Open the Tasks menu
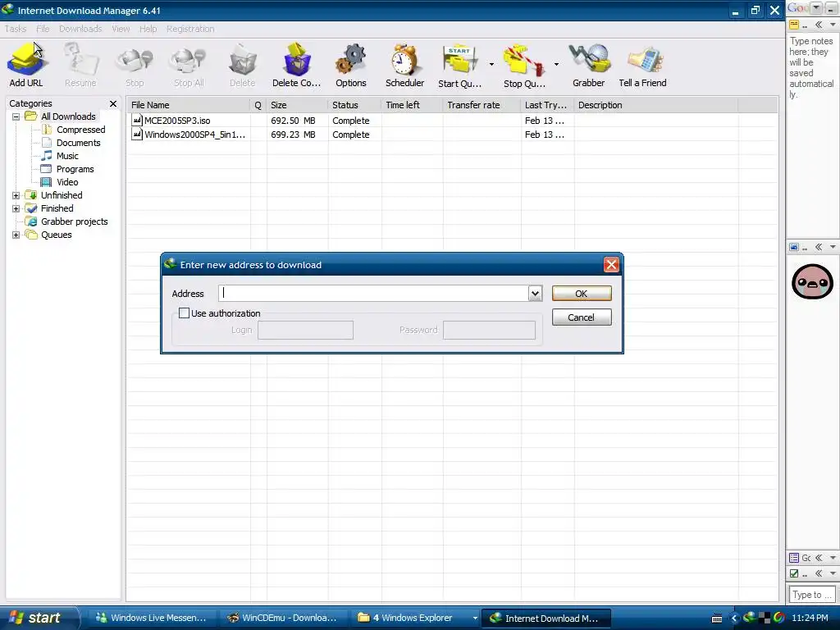This screenshot has width=840, height=630. tap(16, 29)
